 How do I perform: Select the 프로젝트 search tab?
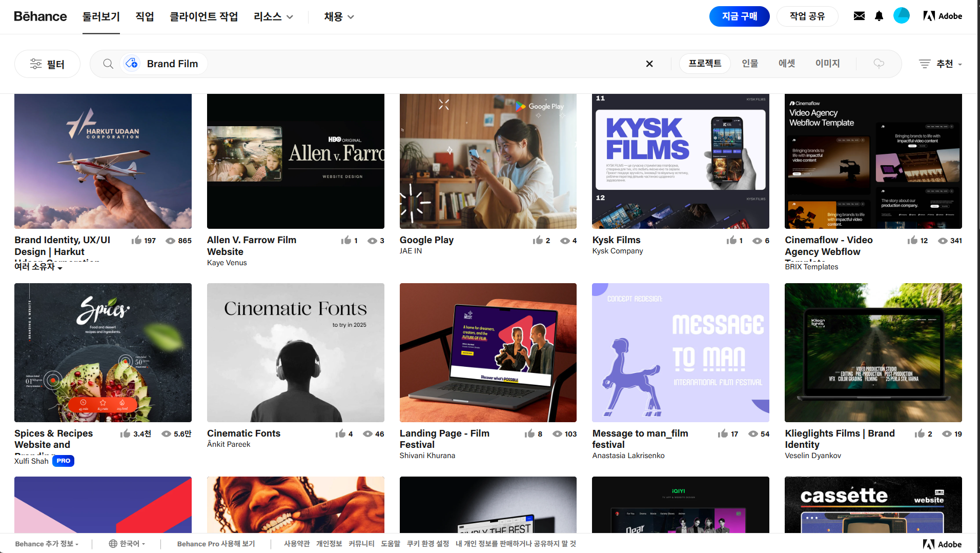pyautogui.click(x=705, y=64)
